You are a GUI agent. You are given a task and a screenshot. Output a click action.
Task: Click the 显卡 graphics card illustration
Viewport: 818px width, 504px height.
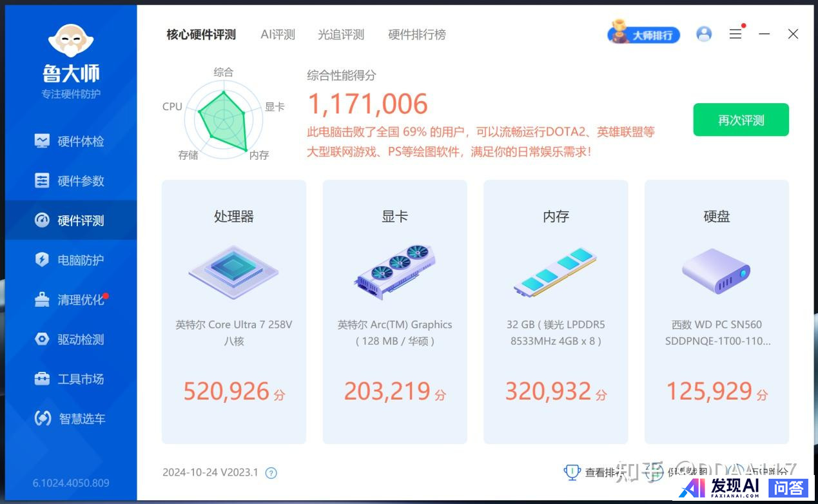click(x=394, y=271)
